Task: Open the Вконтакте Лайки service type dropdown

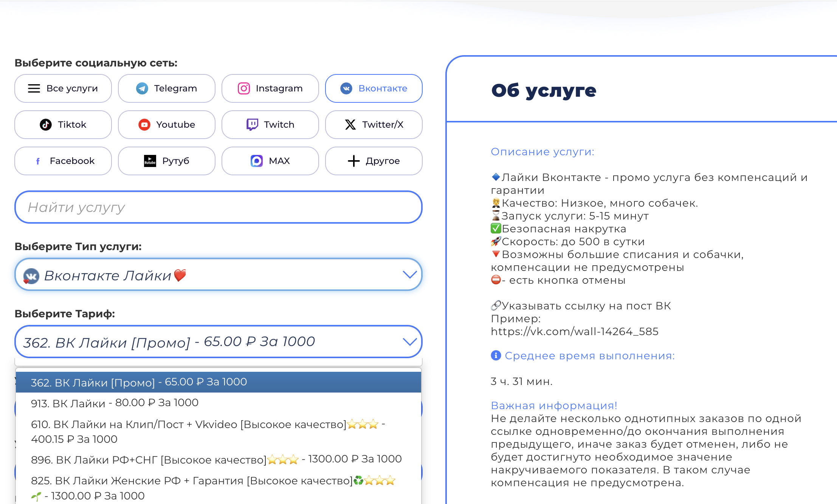Action: tap(219, 275)
